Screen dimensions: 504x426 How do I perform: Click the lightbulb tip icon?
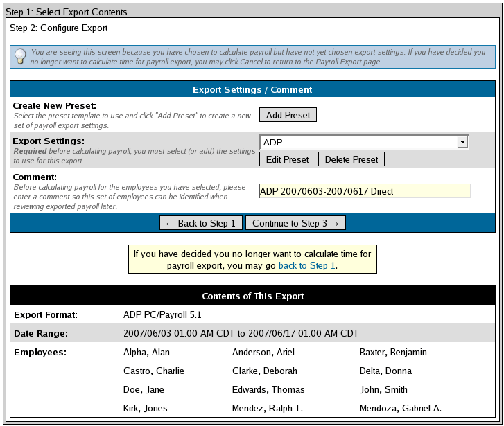[x=20, y=57]
